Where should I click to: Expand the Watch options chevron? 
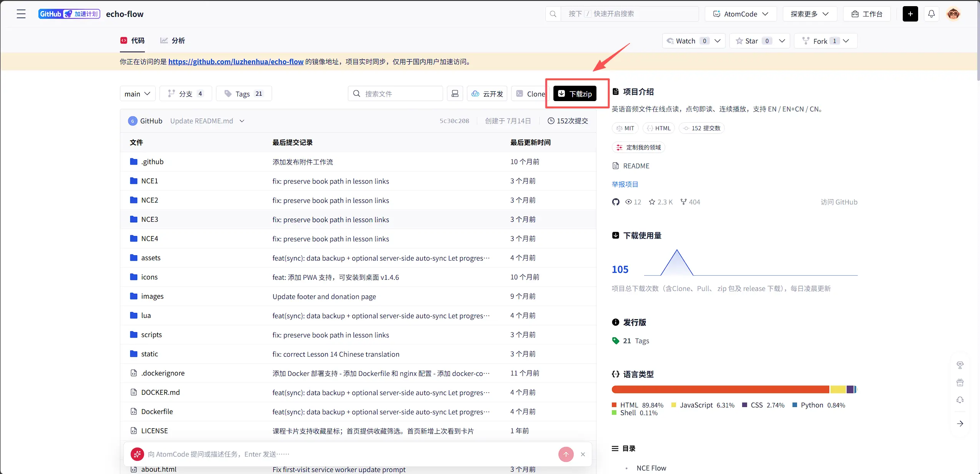[x=718, y=41]
